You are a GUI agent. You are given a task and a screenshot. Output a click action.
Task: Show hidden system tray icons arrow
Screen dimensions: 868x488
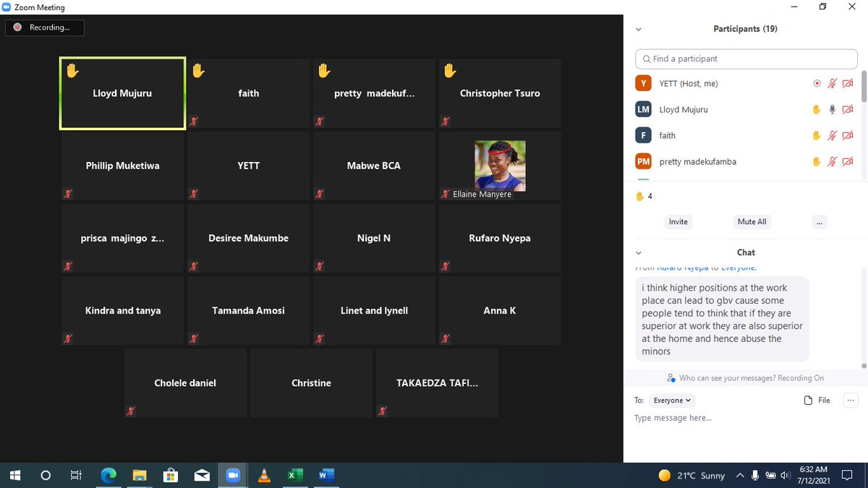pos(740,475)
